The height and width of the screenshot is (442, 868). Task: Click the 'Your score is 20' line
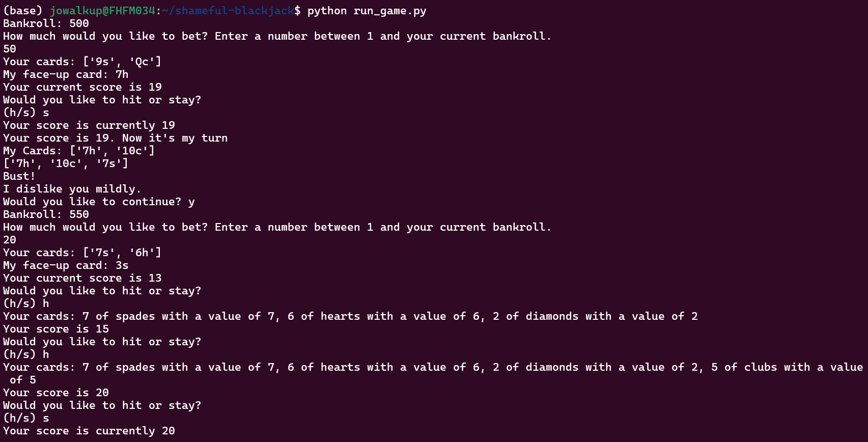(56, 393)
